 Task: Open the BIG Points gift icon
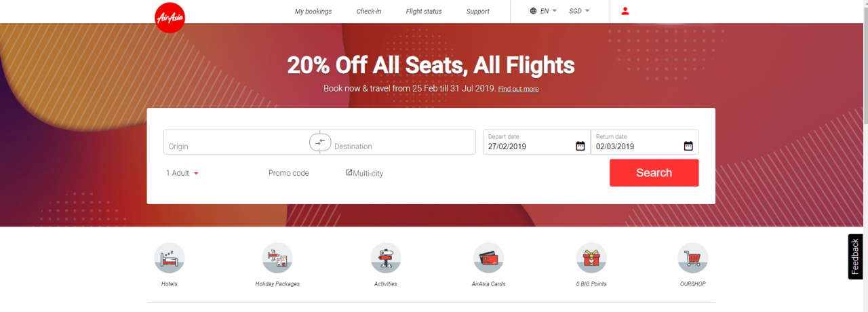591,258
